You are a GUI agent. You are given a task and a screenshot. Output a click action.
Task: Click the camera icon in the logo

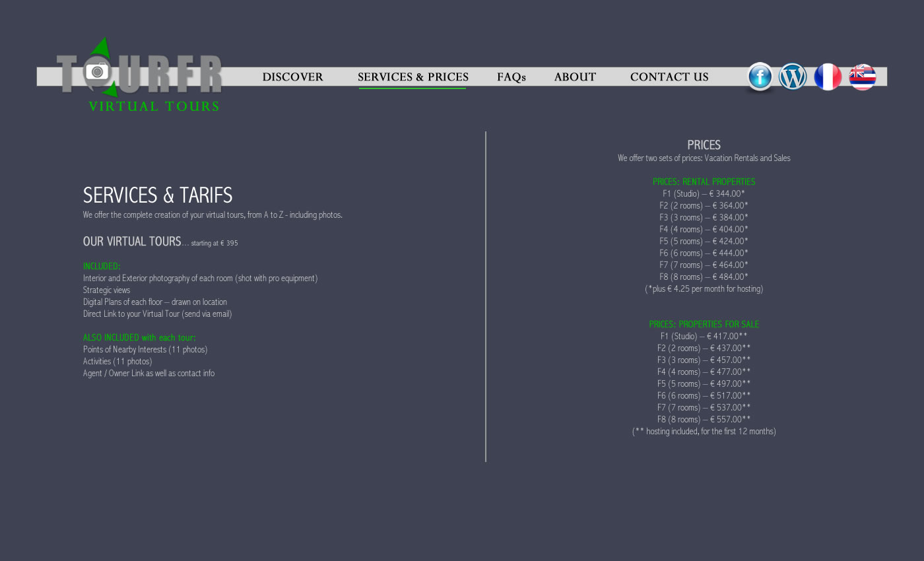point(98,71)
